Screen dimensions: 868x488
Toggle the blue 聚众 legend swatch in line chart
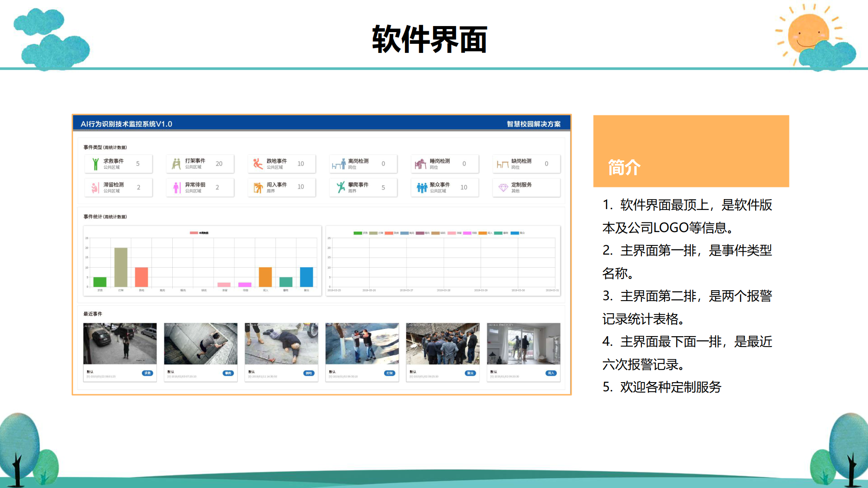point(515,233)
